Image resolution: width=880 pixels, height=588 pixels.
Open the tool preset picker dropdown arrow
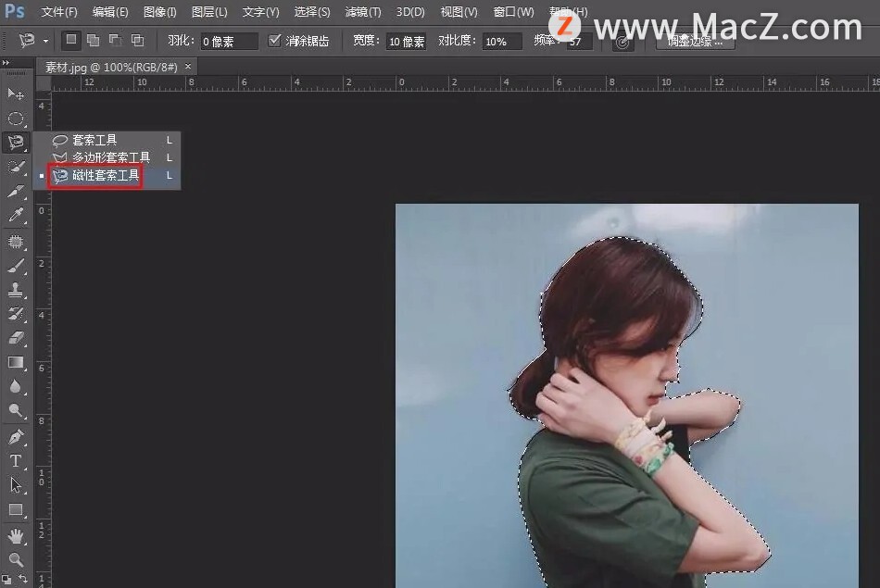coord(45,42)
